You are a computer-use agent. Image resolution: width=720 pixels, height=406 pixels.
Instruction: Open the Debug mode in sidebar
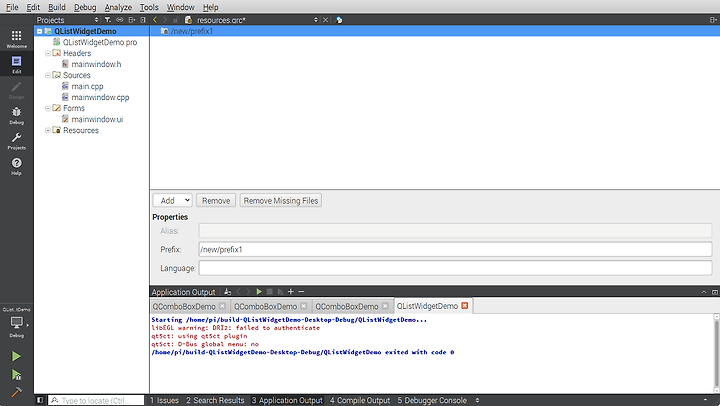coord(17,115)
